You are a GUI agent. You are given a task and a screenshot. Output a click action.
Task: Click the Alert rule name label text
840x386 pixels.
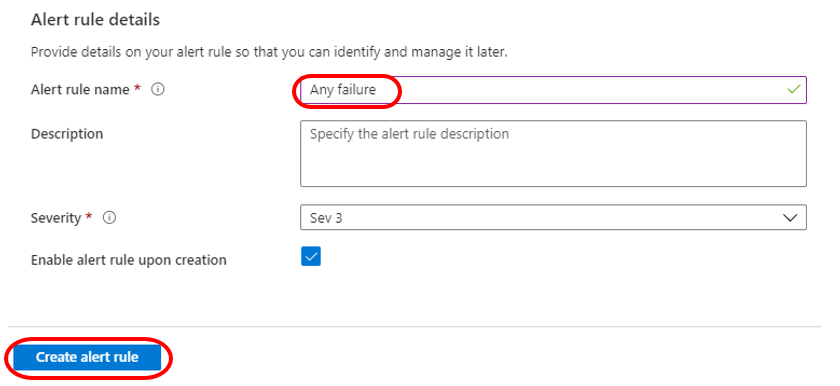[80, 89]
